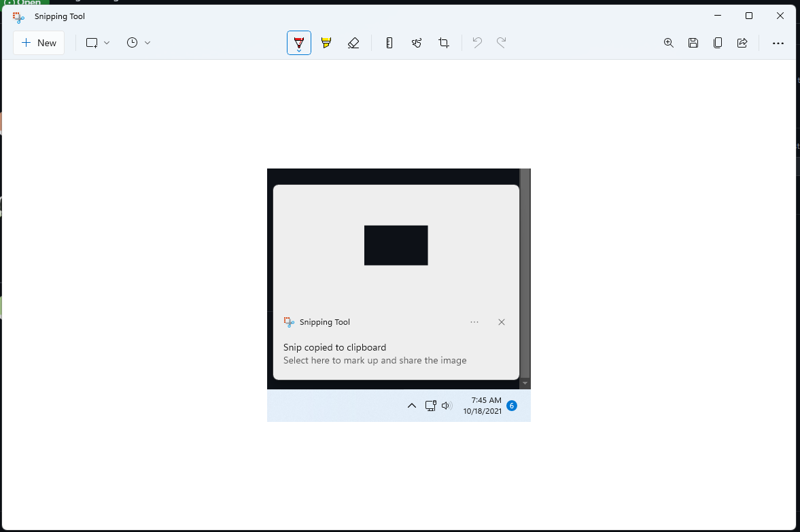Viewport: 800px width, 532px height.
Task: Select the yellow Highlighter tool
Action: [326, 43]
